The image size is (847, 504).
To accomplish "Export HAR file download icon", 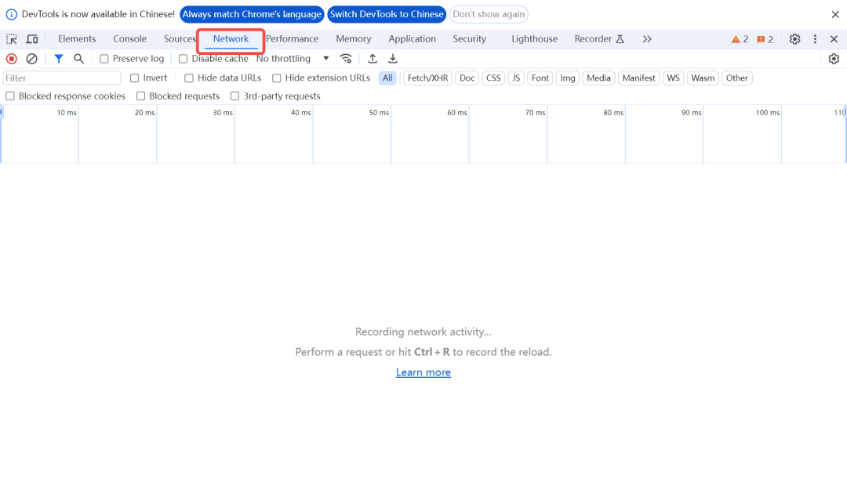I will click(393, 59).
